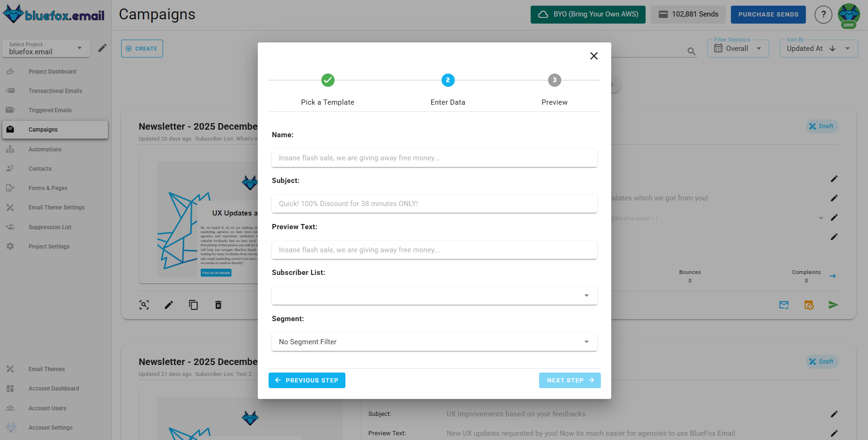The height and width of the screenshot is (440, 868).
Task: Open the campaign preview magnifier icon
Action: coord(144,305)
